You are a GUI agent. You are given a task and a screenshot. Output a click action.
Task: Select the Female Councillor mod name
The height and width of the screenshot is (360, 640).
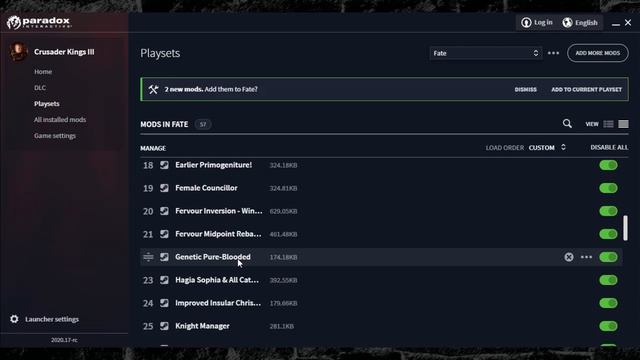pos(206,188)
